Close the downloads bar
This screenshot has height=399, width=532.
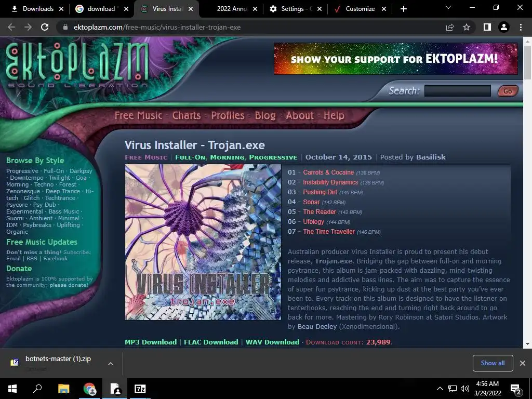[x=523, y=363]
